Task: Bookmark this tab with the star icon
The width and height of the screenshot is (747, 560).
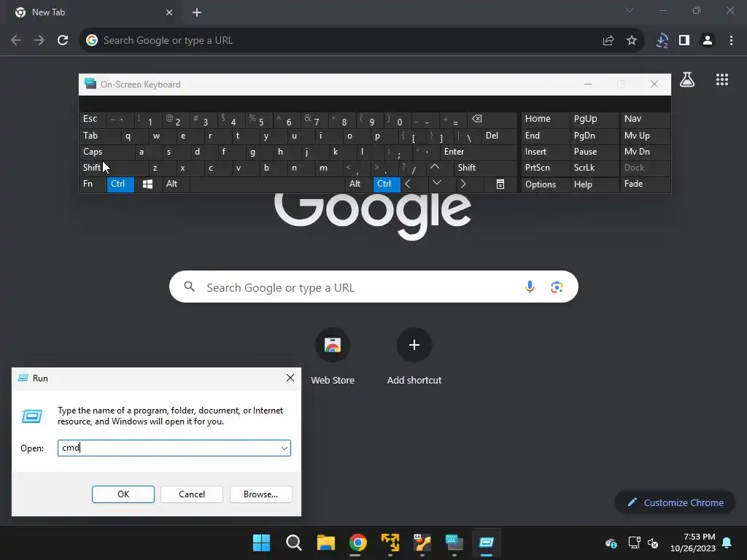Action: tap(632, 41)
